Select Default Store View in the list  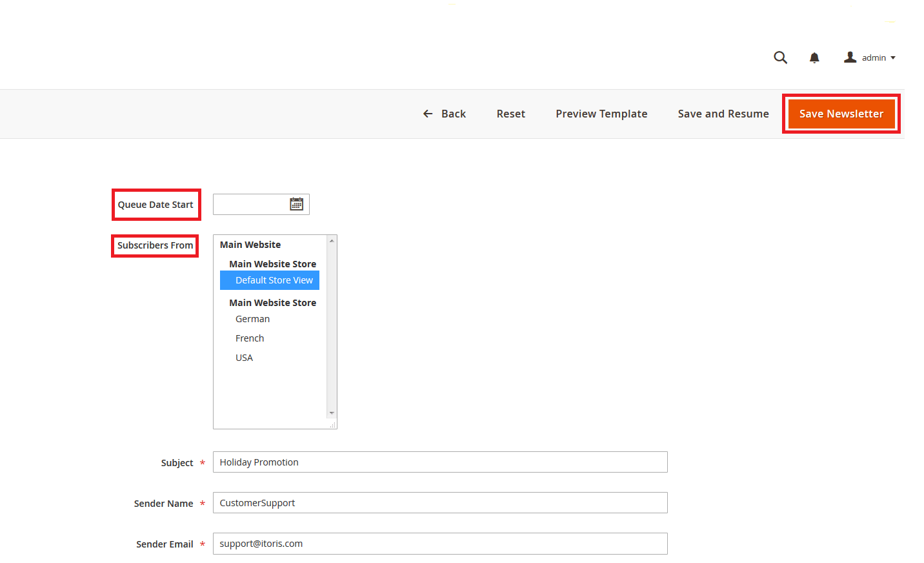point(270,280)
